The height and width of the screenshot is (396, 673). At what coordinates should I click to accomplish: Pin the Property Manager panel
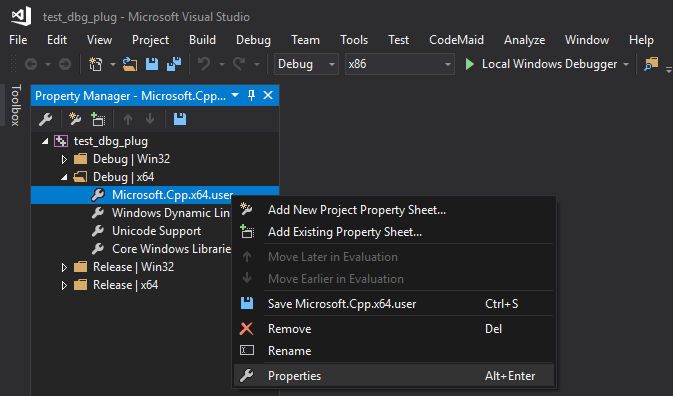[252, 95]
